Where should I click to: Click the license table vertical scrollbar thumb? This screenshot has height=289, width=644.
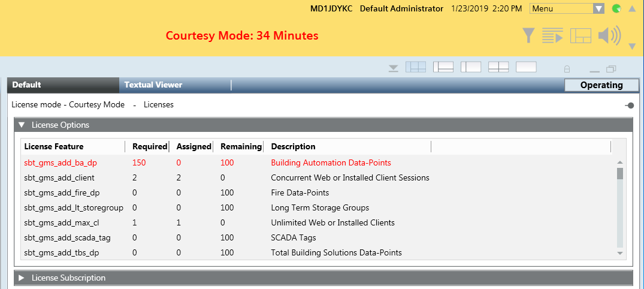pyautogui.click(x=620, y=174)
